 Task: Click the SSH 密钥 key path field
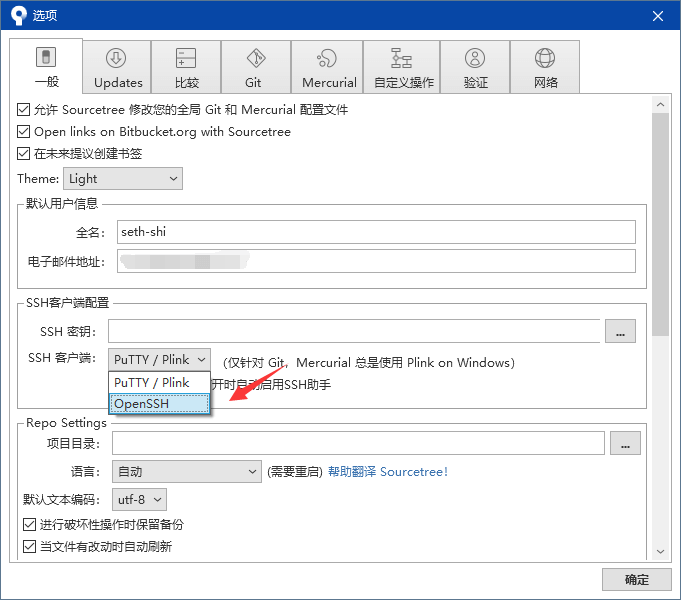coord(354,331)
